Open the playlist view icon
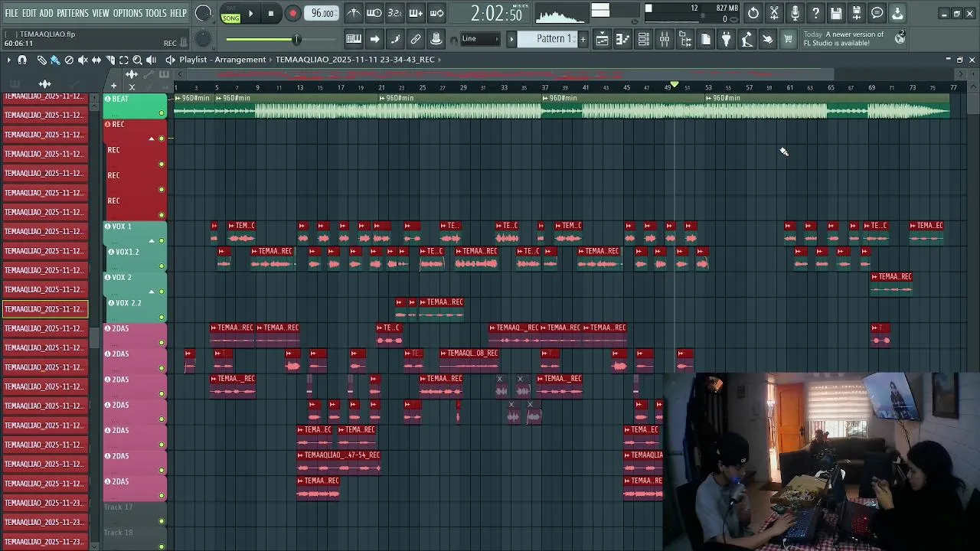Viewport: 980px width, 551px height. coord(603,39)
